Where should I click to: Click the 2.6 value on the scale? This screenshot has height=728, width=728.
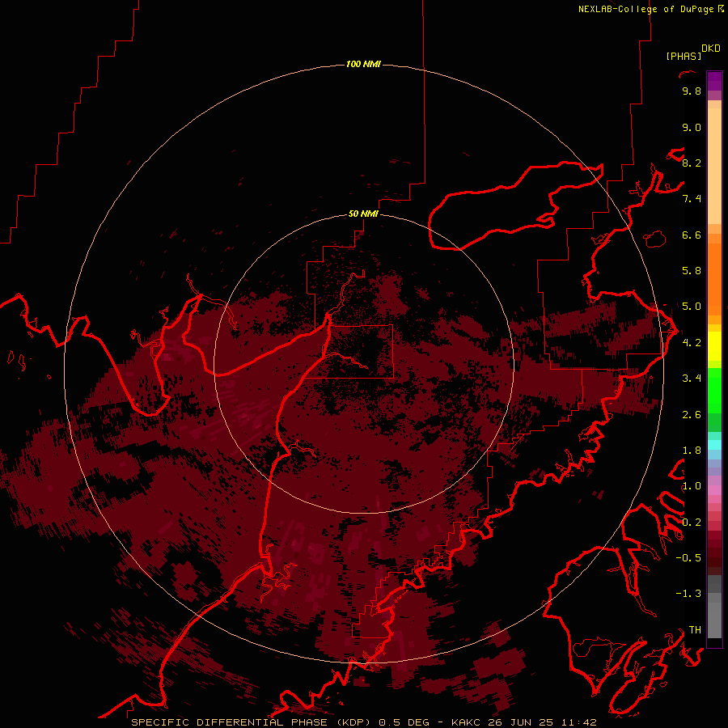(x=692, y=415)
